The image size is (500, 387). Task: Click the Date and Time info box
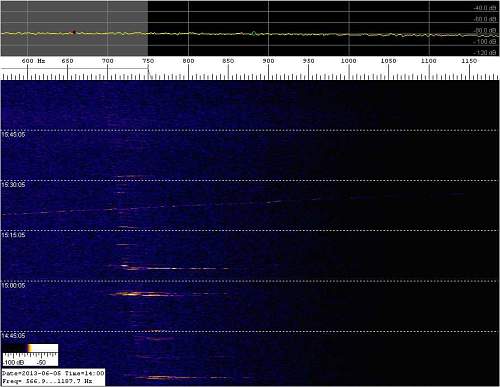pyautogui.click(x=53, y=373)
